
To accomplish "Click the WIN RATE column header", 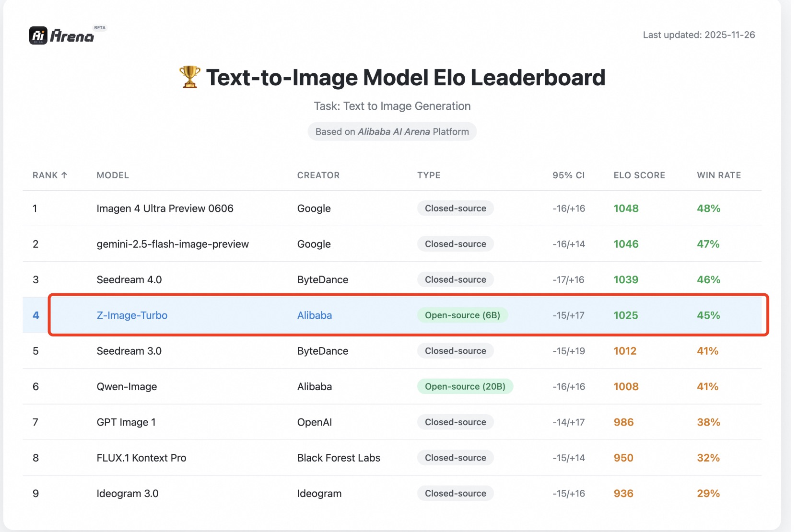I will [719, 175].
